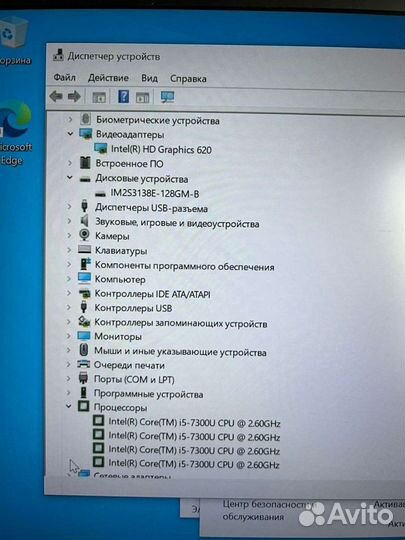This screenshot has width=405, height=540.
Task: Expand the Встроенное ПО node
Action: [x=70, y=163]
